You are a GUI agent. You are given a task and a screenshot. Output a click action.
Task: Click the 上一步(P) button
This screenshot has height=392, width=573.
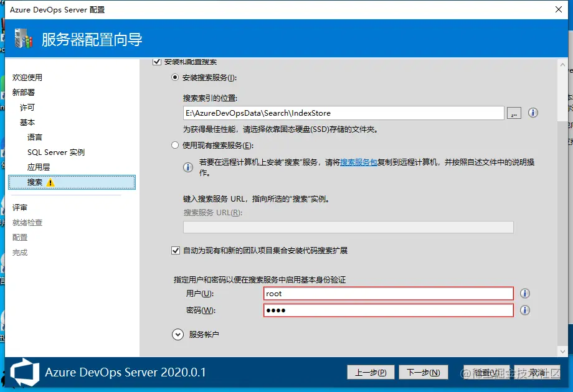pyautogui.click(x=371, y=372)
